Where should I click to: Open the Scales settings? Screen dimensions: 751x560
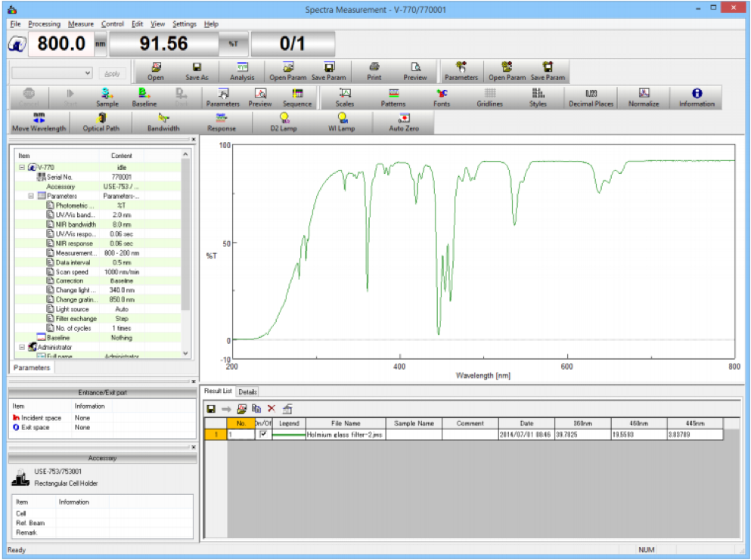(x=344, y=97)
